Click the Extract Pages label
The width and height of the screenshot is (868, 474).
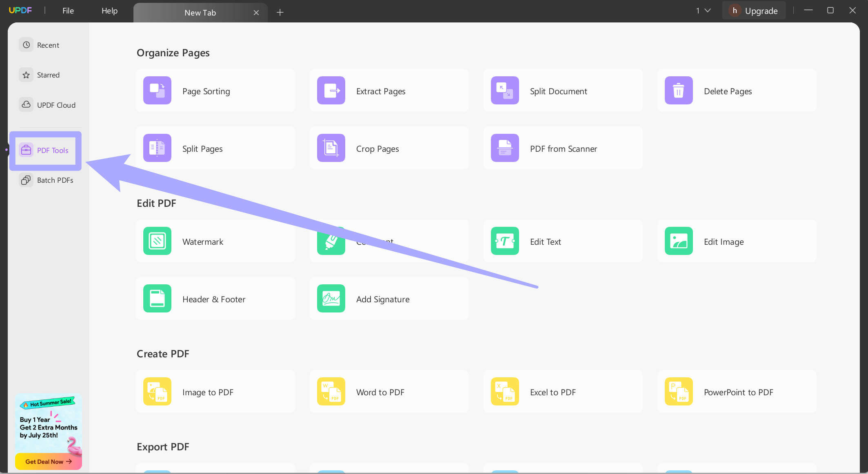(381, 91)
